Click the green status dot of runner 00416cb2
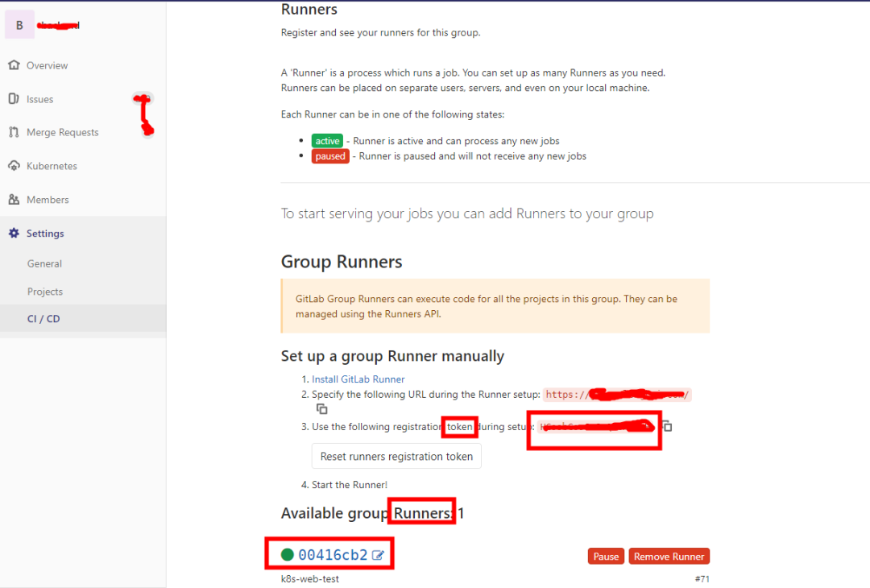This screenshot has width=870, height=588. 288,555
